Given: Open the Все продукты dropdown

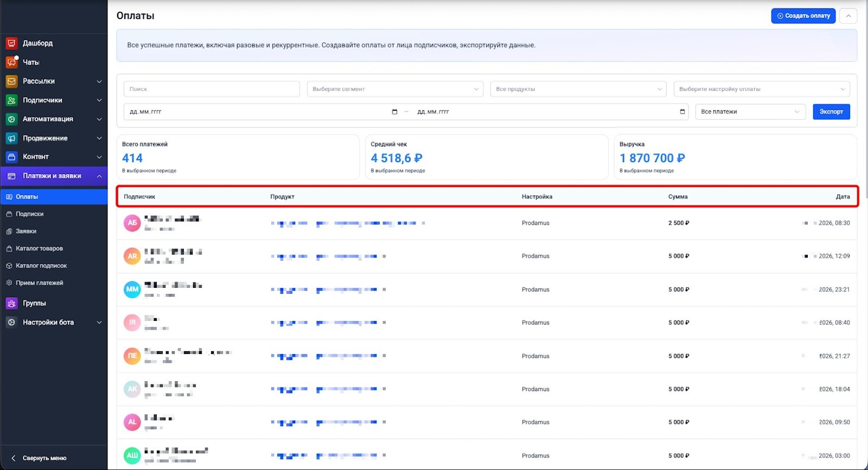Looking at the screenshot, I should pyautogui.click(x=578, y=89).
